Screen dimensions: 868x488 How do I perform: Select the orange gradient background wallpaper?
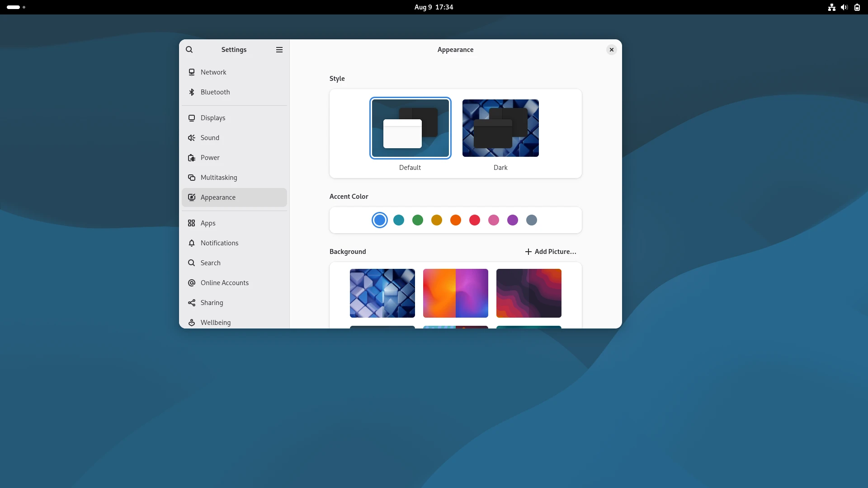coord(455,293)
